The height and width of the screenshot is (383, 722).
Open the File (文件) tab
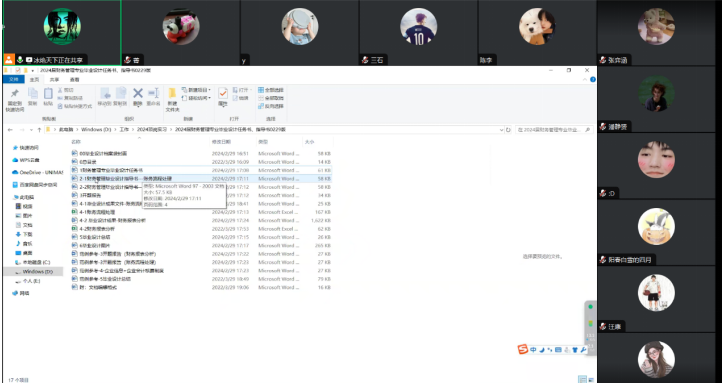click(x=14, y=80)
